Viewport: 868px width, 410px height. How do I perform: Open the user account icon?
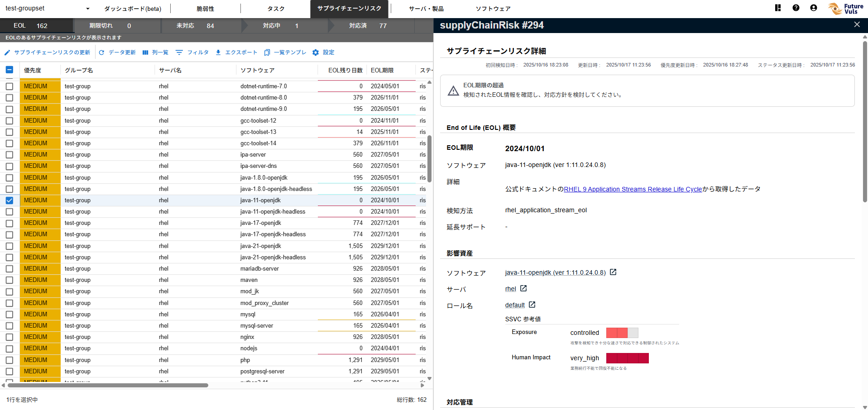813,8
